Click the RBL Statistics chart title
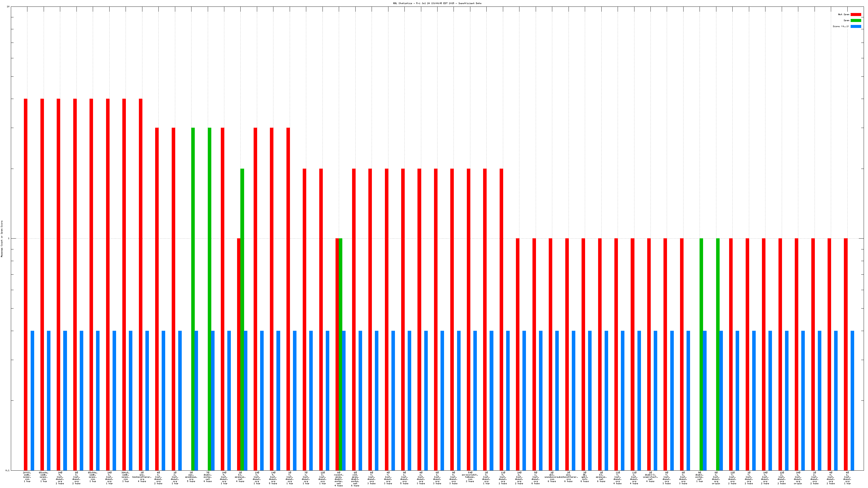This screenshot has width=868, height=488. click(x=437, y=3)
